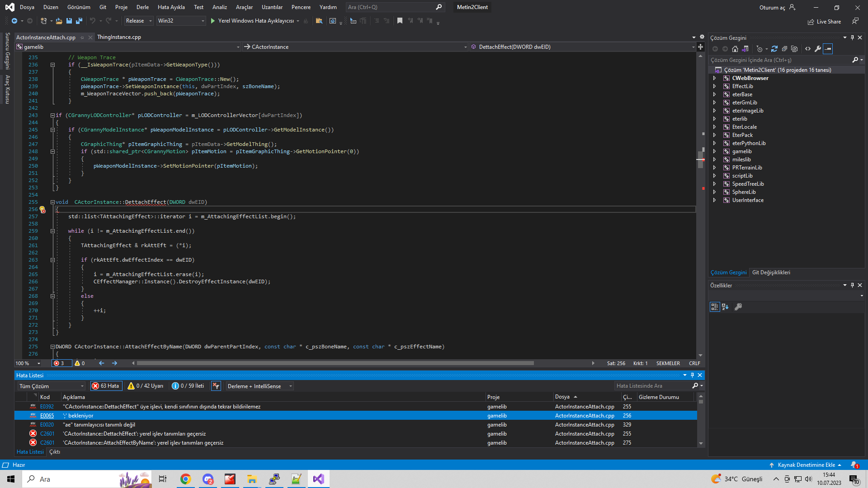Click the toolbar bookmark icon
The image size is (868, 488).
tap(400, 21)
